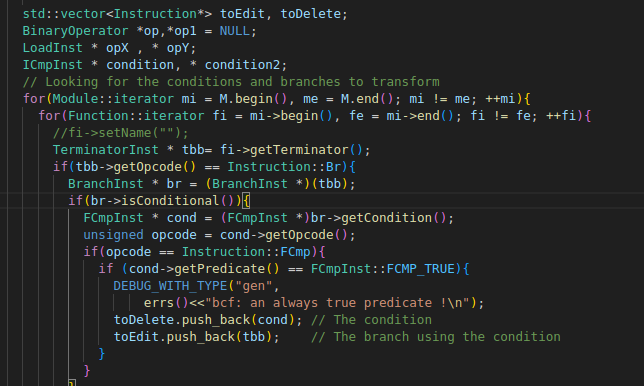Click the "bcf: an always true predicate" string
This screenshot has height=386, width=644.
tap(337, 303)
